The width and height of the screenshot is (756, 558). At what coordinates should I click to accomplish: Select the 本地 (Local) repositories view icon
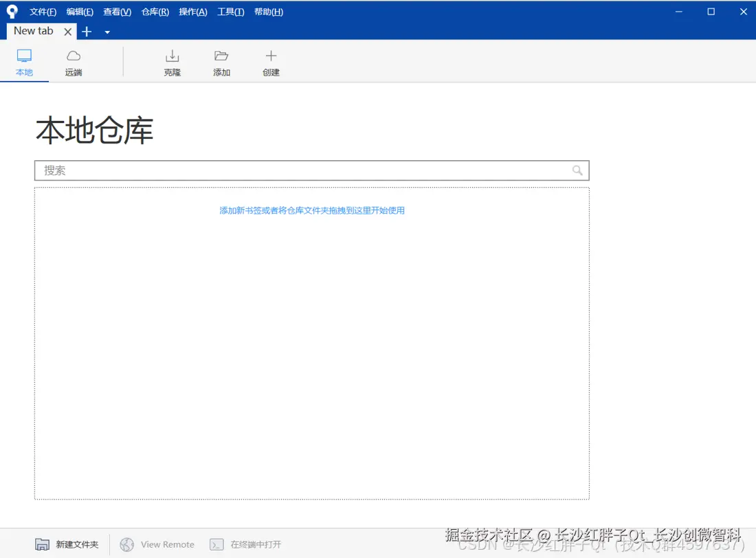pos(24,62)
